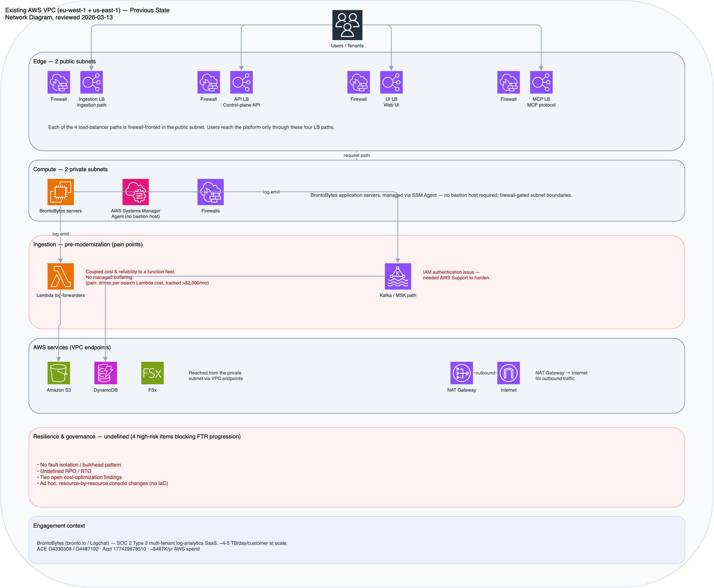
Task: Click the 'ACE O4330308 / O4487192' account line
Action: click(x=118, y=549)
